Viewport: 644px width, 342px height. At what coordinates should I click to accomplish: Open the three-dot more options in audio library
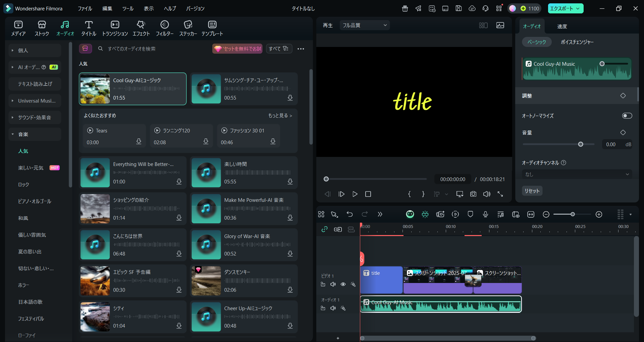301,49
